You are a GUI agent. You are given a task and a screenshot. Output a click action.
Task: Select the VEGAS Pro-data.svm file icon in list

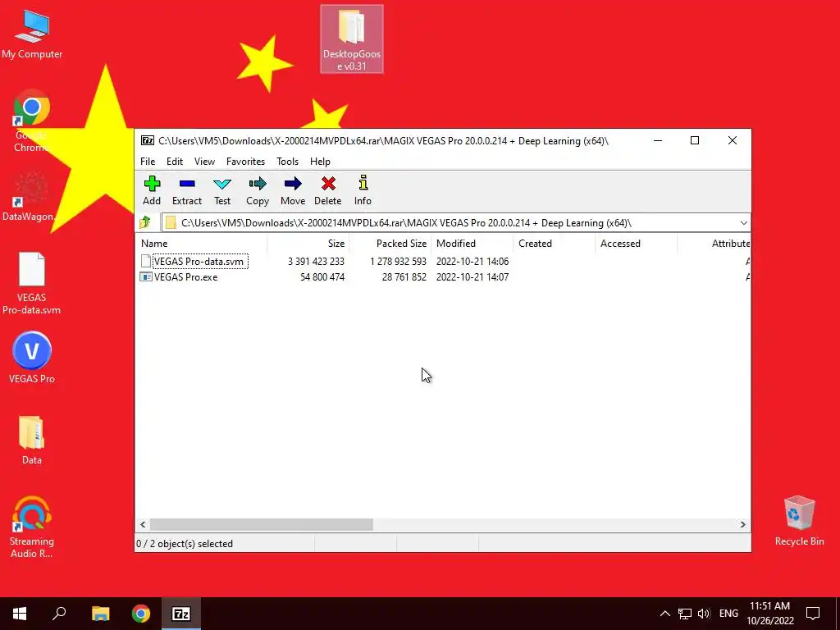(x=146, y=262)
